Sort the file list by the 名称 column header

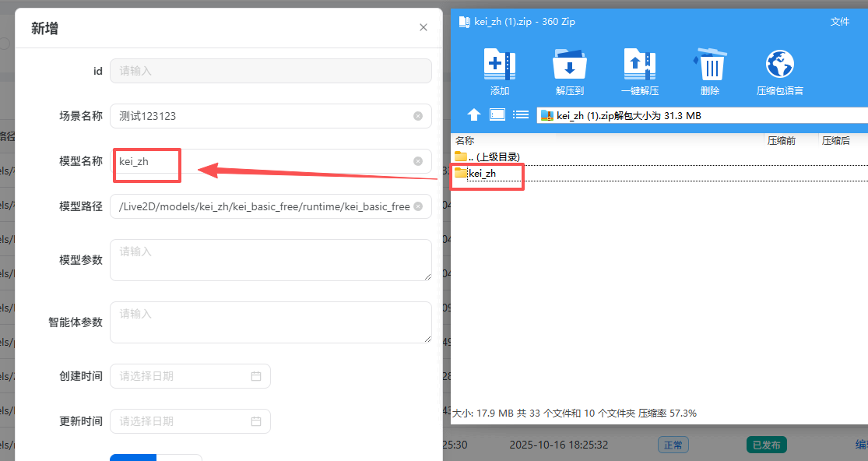point(465,141)
